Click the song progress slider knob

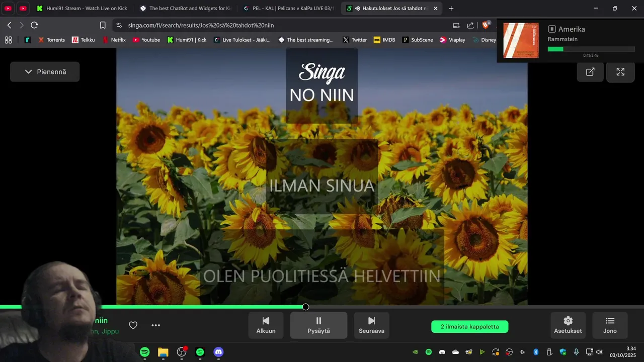click(x=305, y=307)
